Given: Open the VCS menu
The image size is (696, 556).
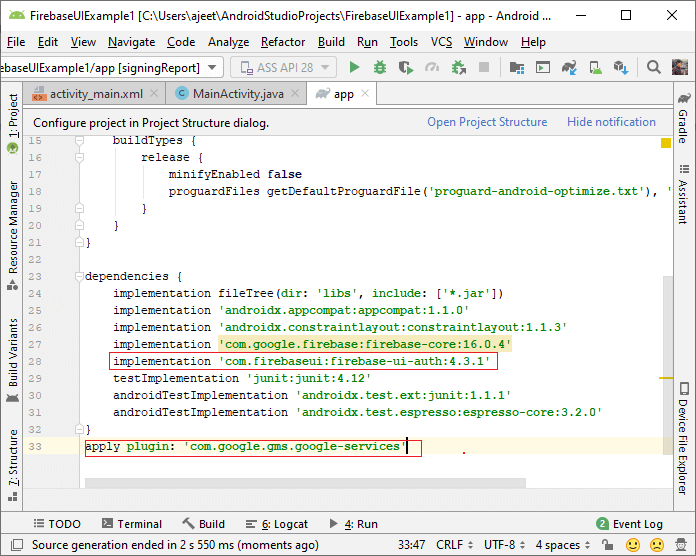Looking at the screenshot, I should tap(441, 42).
